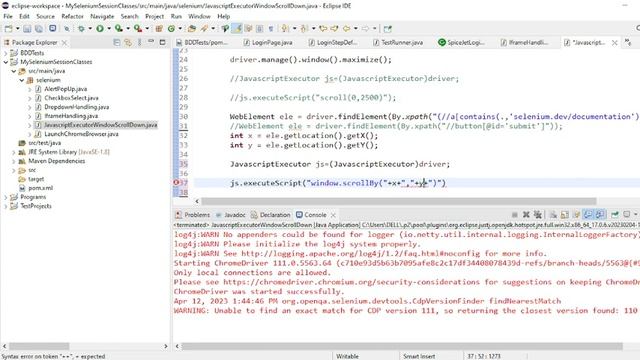This screenshot has height=360, width=640.
Task: Open the Debug button dropdown arrow
Action: [90, 29]
